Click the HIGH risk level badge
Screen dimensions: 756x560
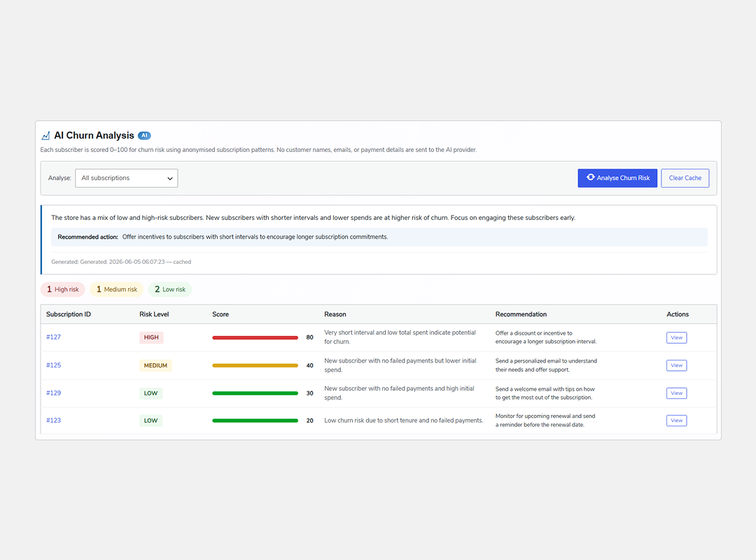pyautogui.click(x=151, y=337)
